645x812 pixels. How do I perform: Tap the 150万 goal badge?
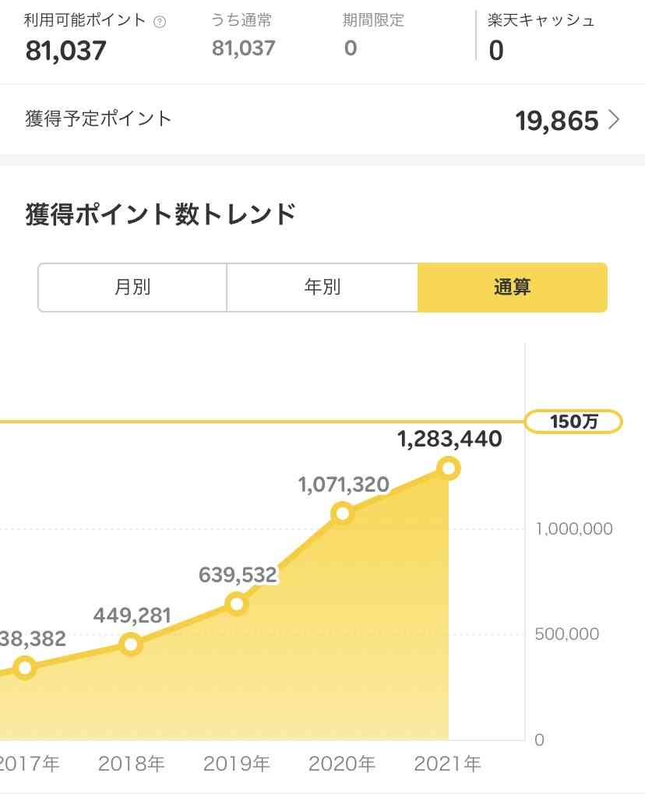tap(573, 422)
